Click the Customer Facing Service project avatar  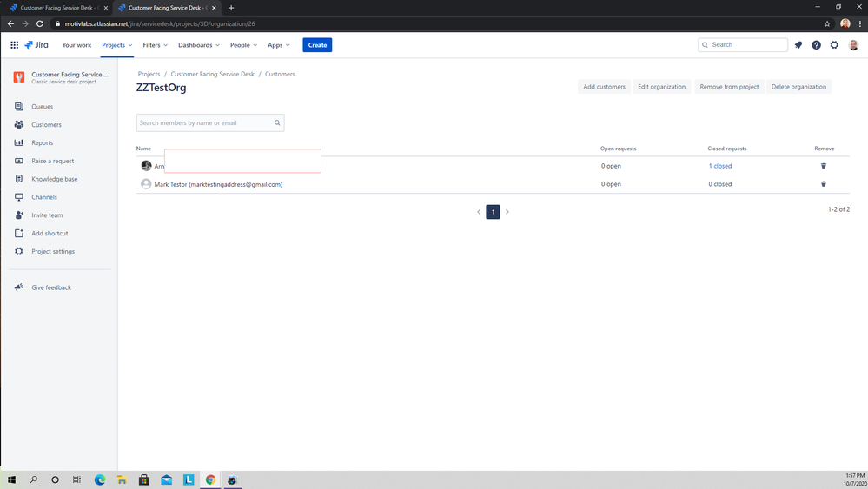(x=19, y=77)
